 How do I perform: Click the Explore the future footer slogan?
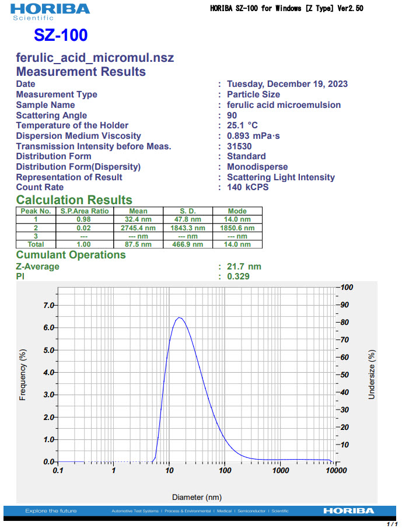point(51,510)
